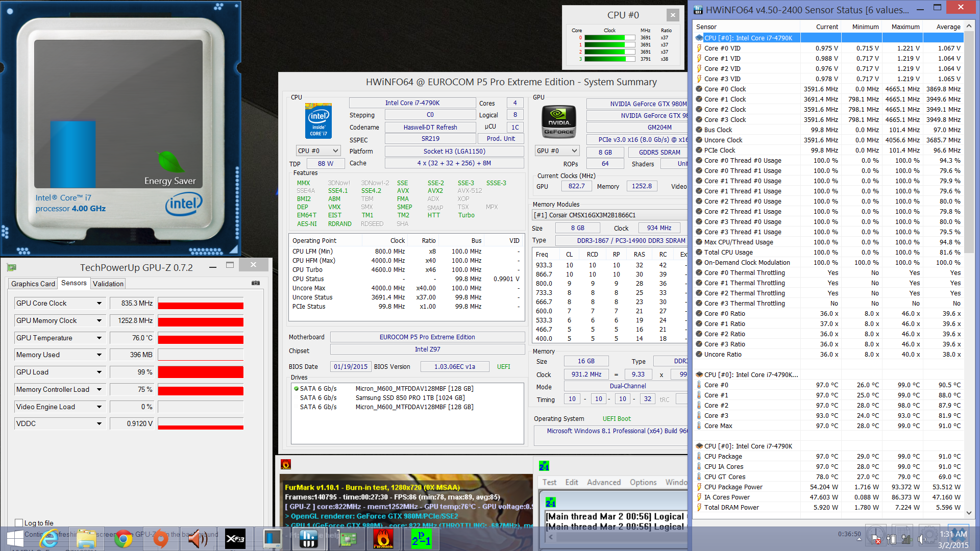This screenshot has height=551, width=980.
Task: Select the Sensors tab in GPU-Z
Action: point(74,283)
